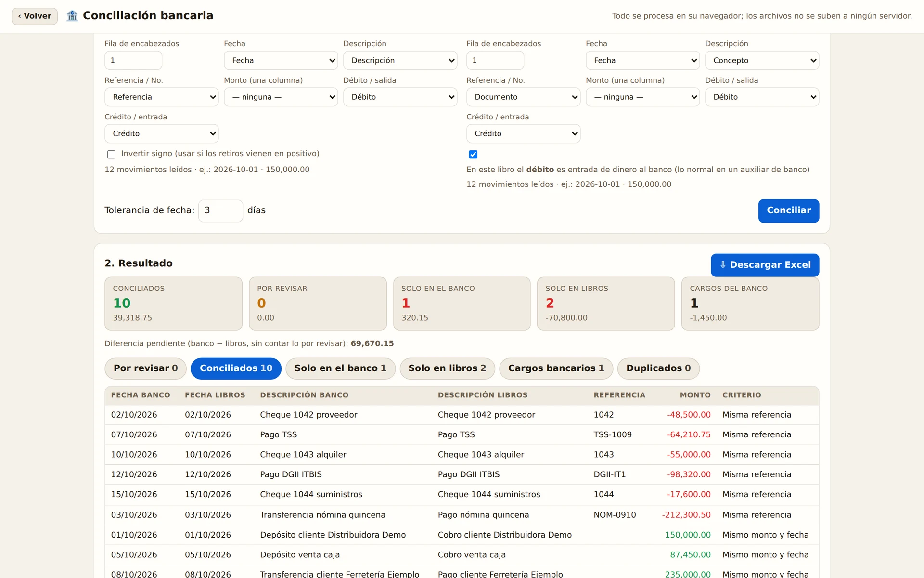
Task: Click the bank building icon beside the title
Action: [72, 16]
